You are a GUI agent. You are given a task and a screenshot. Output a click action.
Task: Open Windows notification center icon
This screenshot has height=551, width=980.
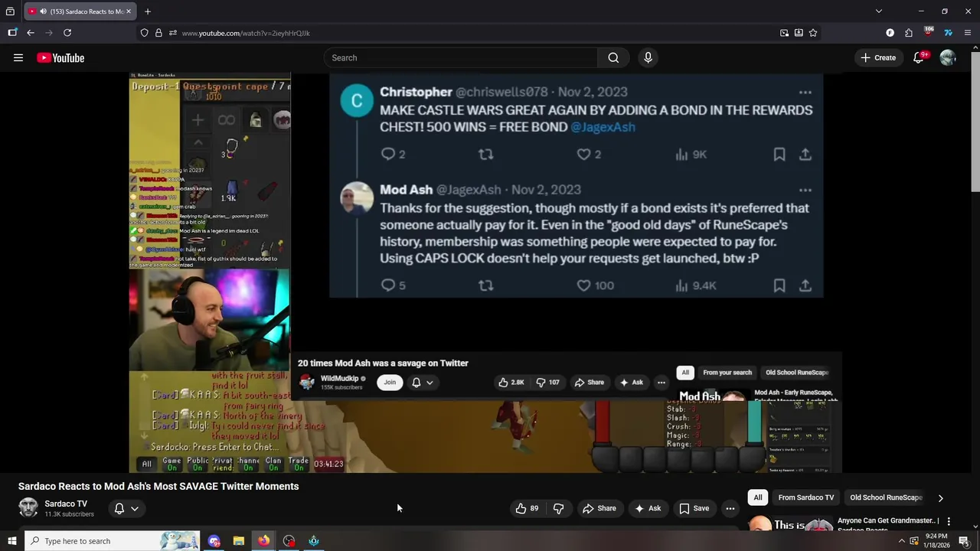coord(964,541)
